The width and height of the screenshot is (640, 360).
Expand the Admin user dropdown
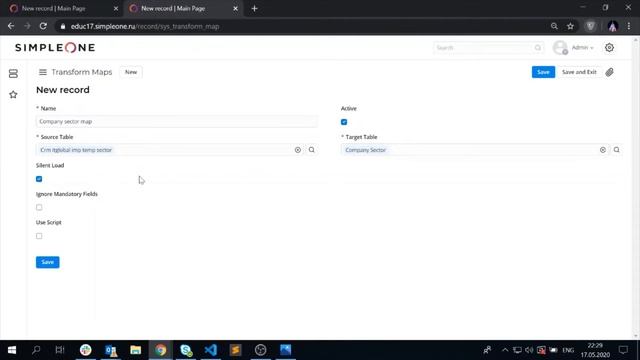point(582,48)
